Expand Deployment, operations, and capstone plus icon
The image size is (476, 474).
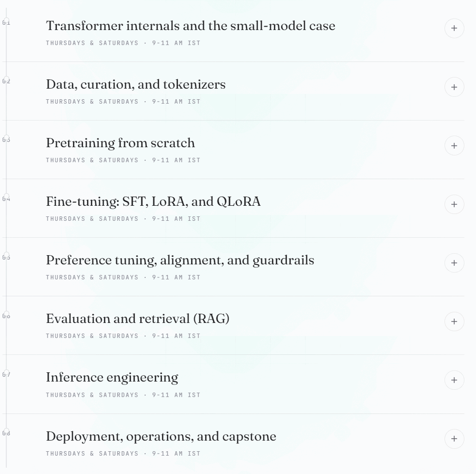(454, 439)
